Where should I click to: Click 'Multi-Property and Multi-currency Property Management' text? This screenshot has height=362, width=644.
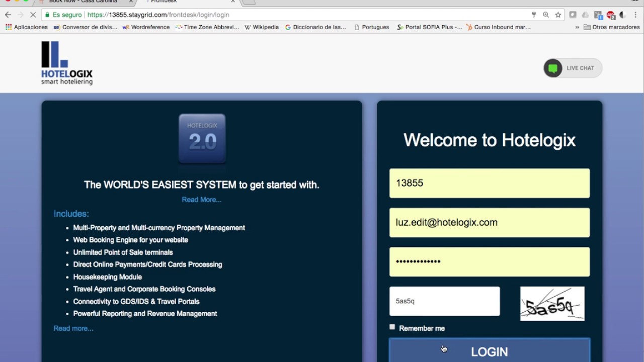pos(159,228)
